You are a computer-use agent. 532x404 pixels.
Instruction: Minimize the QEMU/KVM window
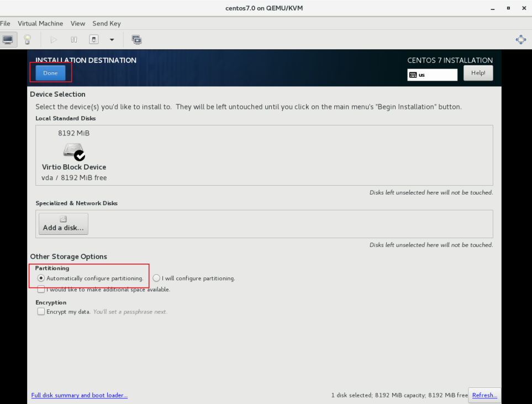tap(492, 8)
